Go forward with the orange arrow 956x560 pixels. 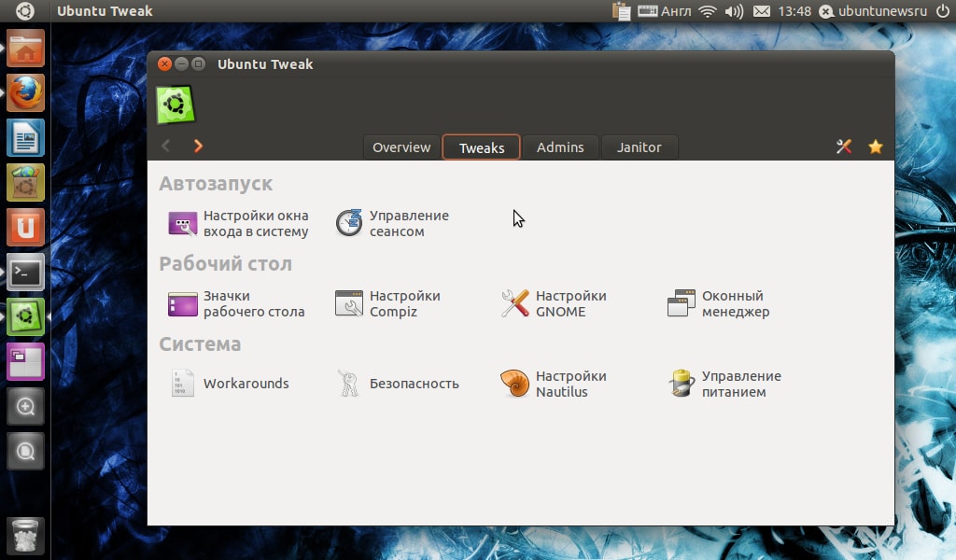click(198, 146)
